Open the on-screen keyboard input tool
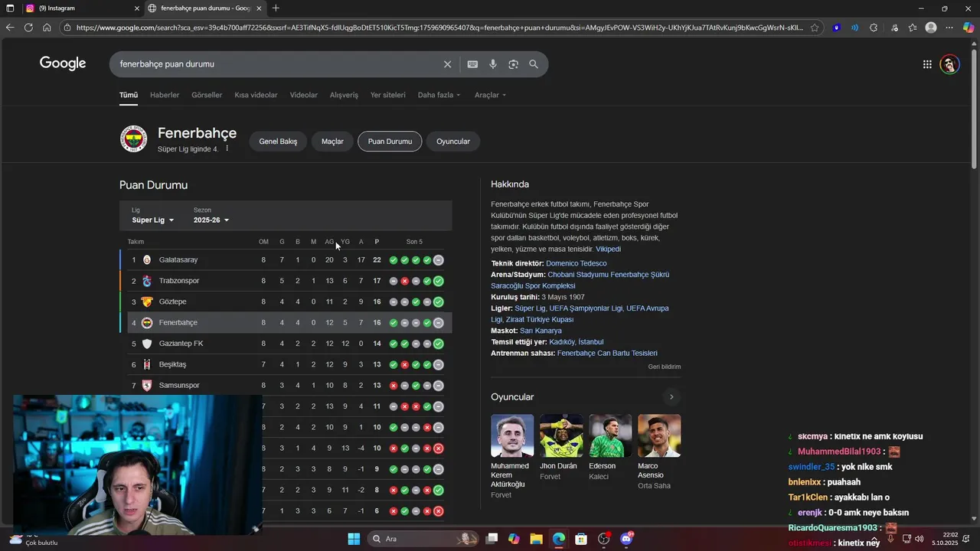The height and width of the screenshot is (551, 980). pos(472,64)
